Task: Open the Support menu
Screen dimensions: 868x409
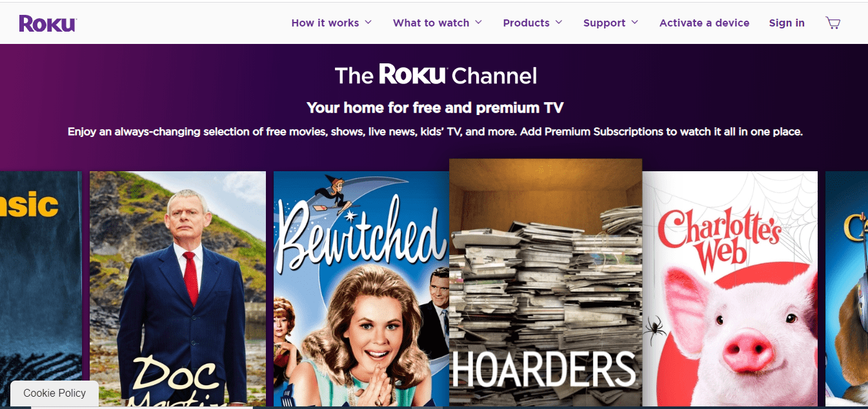Action: point(605,23)
